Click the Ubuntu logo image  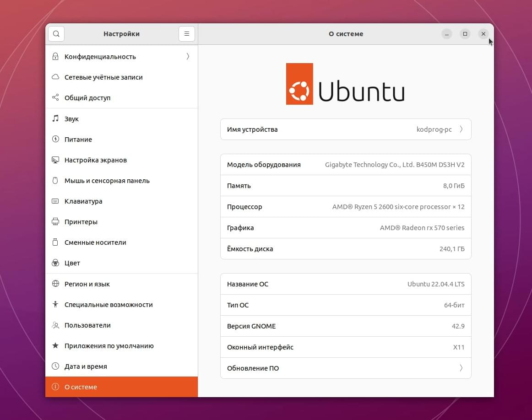click(345, 84)
